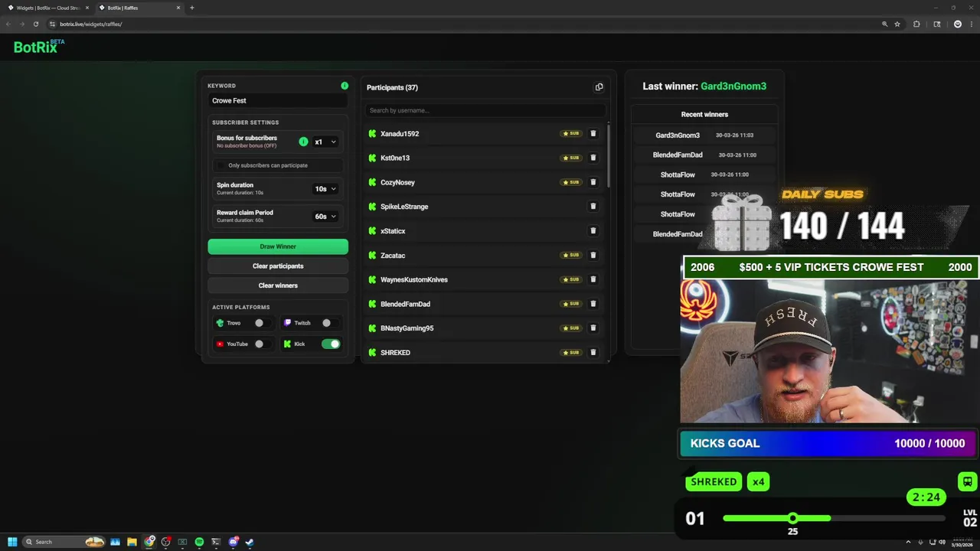Viewport: 980px width, 551px height.
Task: Click the Recent winners heading
Action: pos(704,114)
